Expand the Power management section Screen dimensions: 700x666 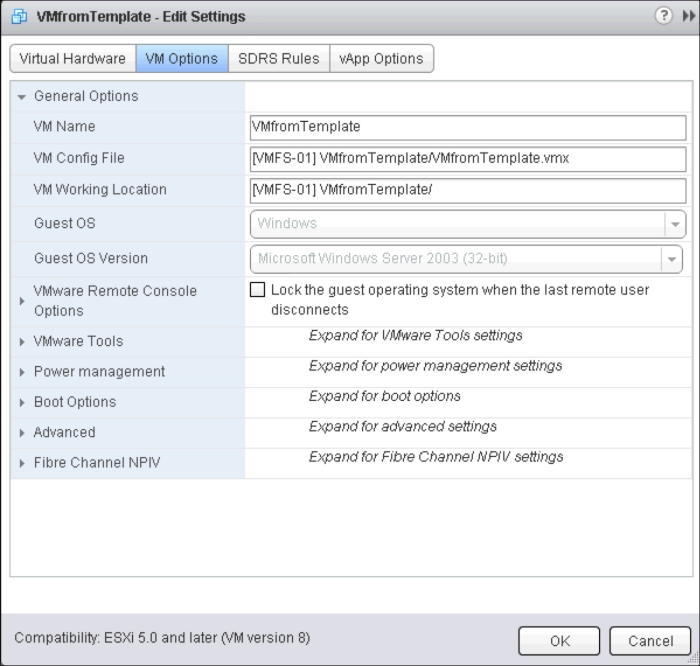(x=22, y=372)
